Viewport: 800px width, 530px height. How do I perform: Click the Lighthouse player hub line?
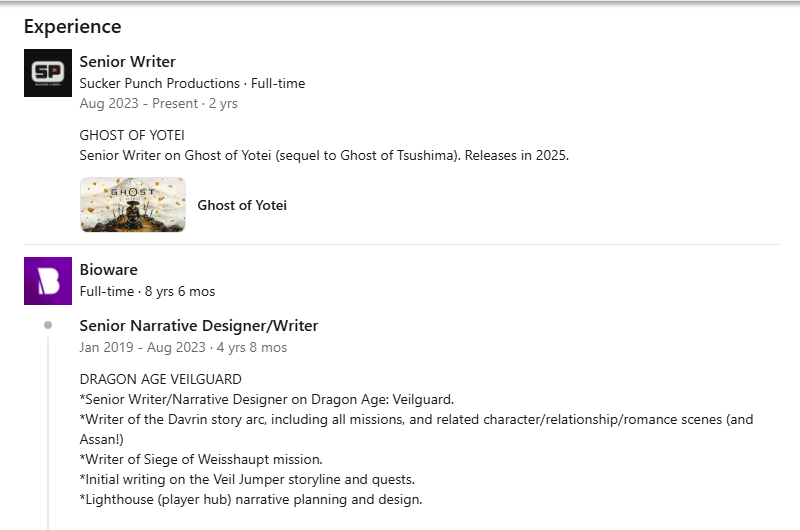251,499
